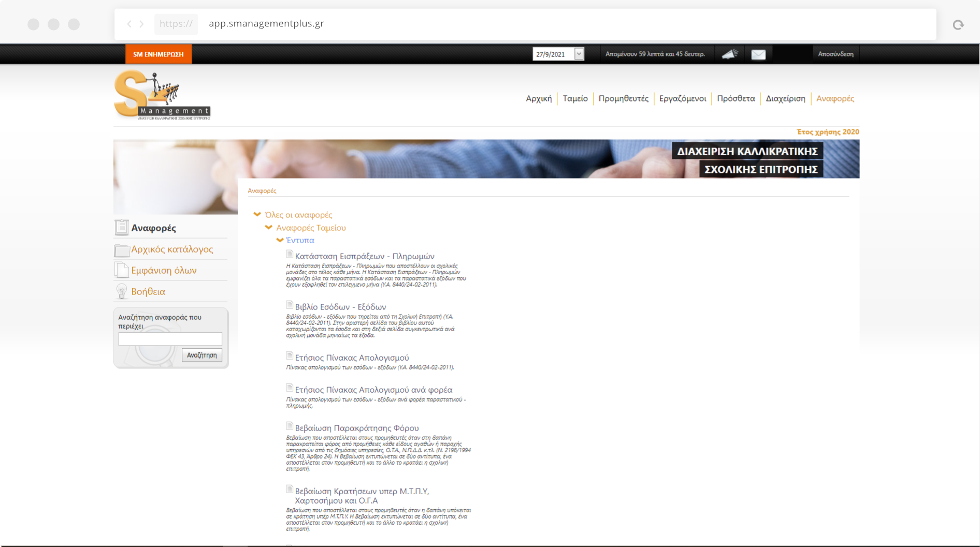Go to the Προμηθευτές menu
This screenshot has height=547, width=980.
[x=623, y=98]
